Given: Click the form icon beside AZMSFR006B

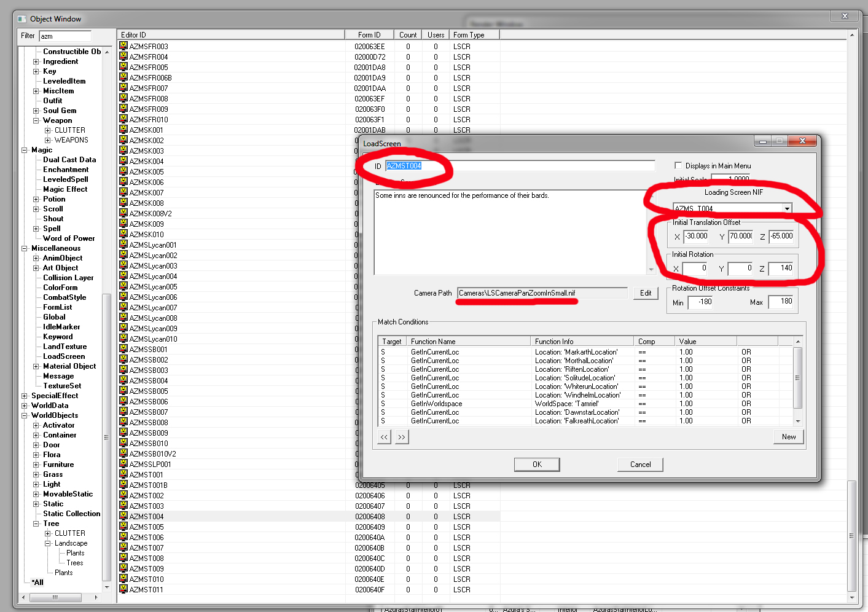Looking at the screenshot, I should 123,77.
